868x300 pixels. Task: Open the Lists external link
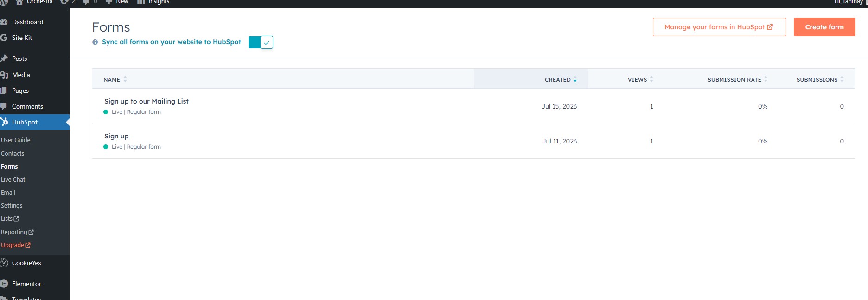(x=10, y=218)
